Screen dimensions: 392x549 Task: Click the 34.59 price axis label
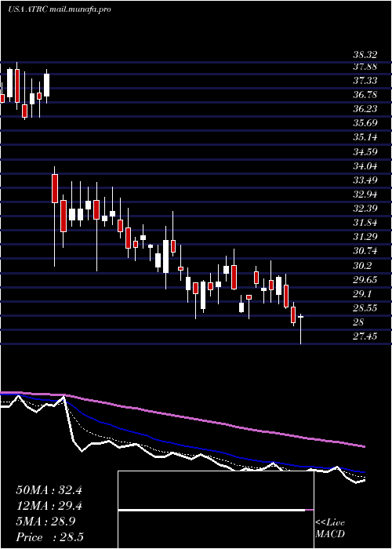(365, 152)
